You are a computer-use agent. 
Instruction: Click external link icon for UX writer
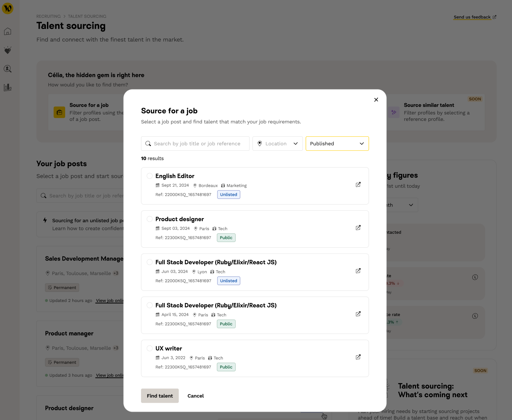pyautogui.click(x=358, y=357)
